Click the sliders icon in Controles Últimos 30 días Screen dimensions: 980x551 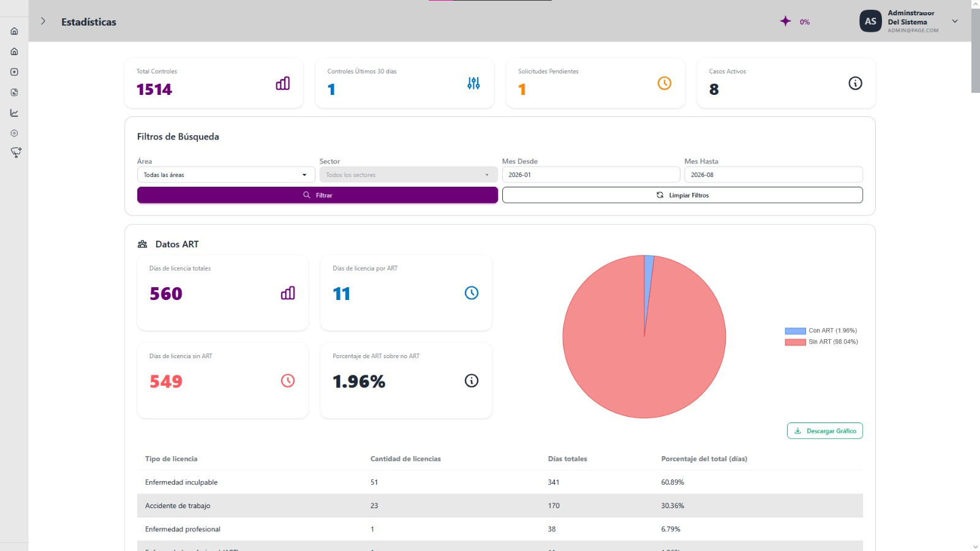point(473,83)
